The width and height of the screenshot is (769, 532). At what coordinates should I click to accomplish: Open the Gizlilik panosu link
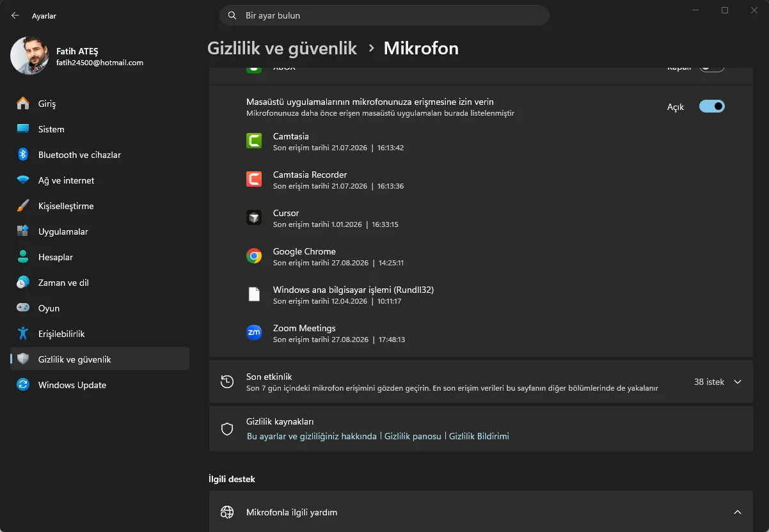[x=413, y=436]
